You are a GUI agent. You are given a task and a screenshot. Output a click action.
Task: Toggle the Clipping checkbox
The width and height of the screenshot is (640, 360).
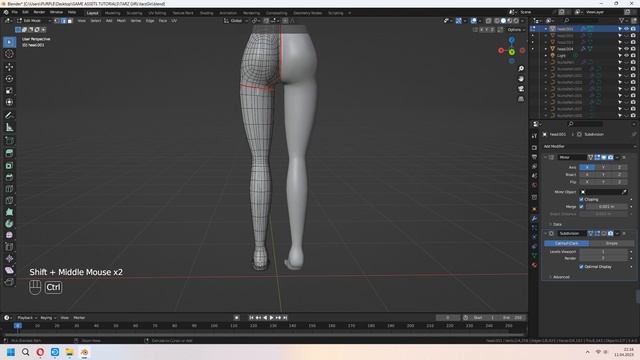(x=581, y=199)
